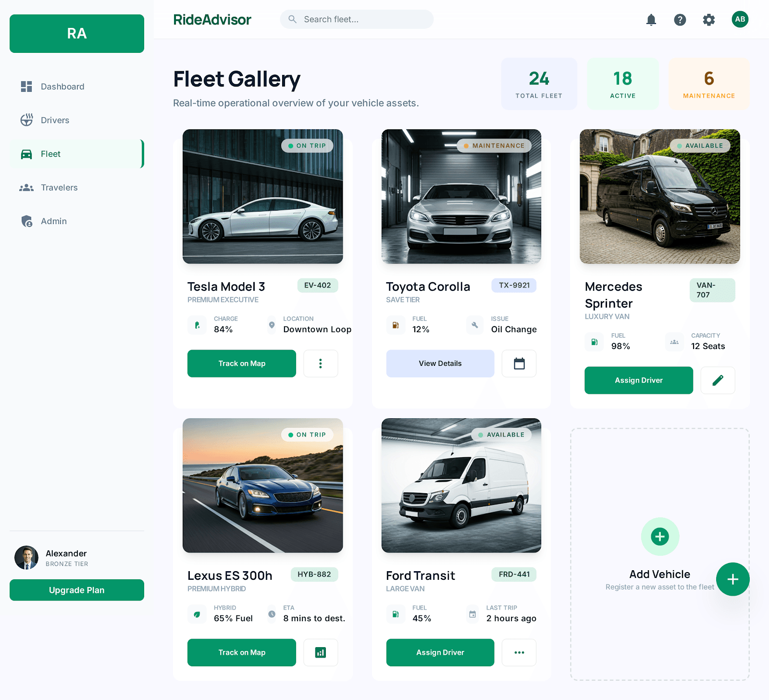Navigate to the Travelers section
The width and height of the screenshot is (769, 700).
pos(59,187)
